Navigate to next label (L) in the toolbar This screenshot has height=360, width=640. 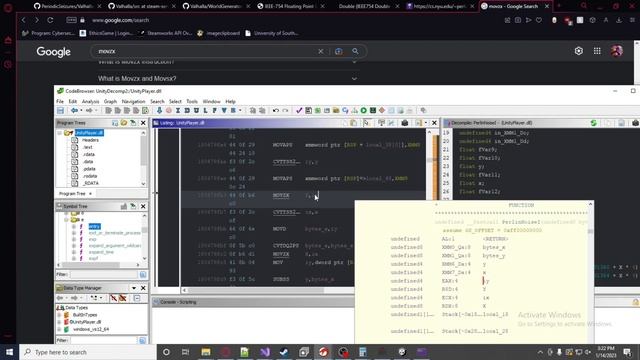click(205, 111)
